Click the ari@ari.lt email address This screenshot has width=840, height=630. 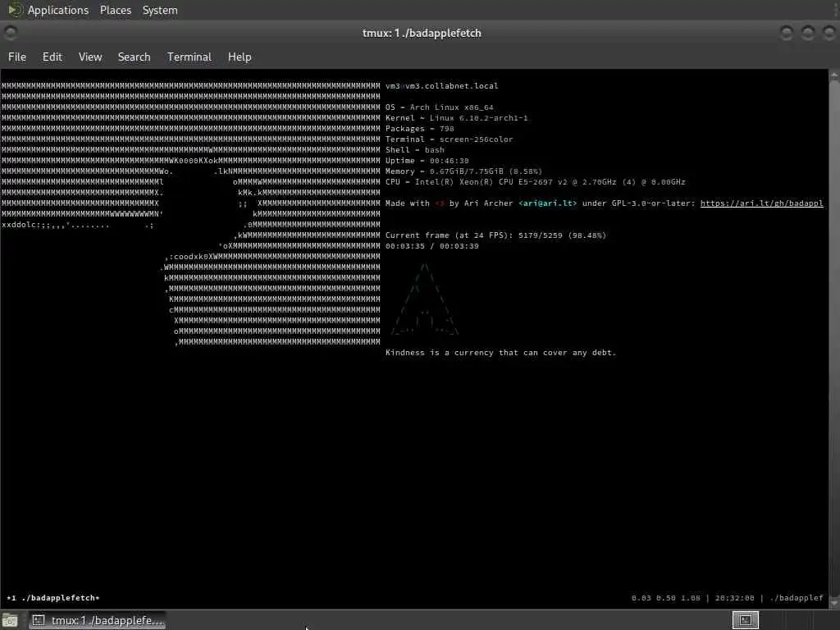click(x=547, y=203)
